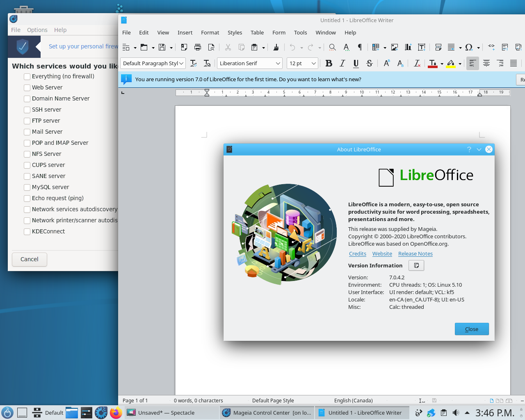Click the copy version information icon
The image size is (525, 420).
416,265
